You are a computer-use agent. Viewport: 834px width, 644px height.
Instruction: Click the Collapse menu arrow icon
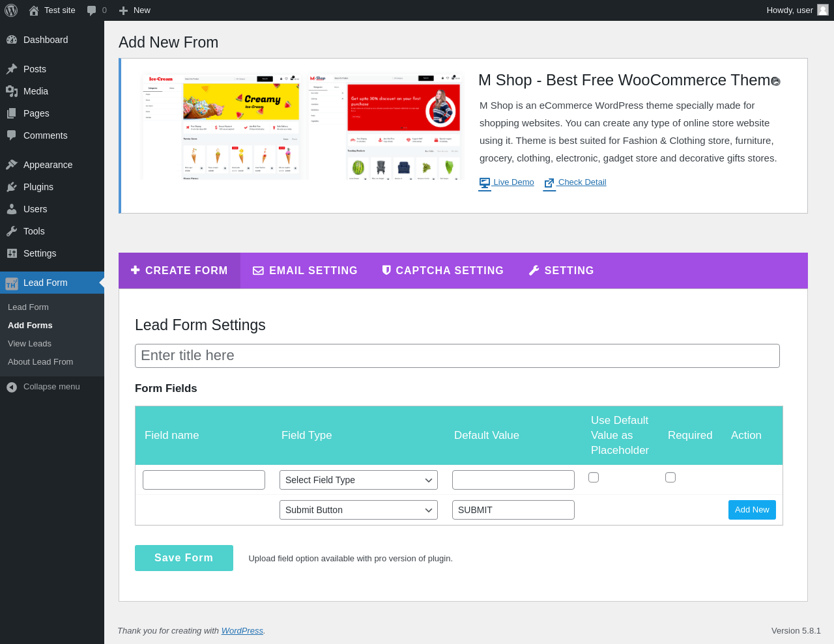click(x=12, y=387)
